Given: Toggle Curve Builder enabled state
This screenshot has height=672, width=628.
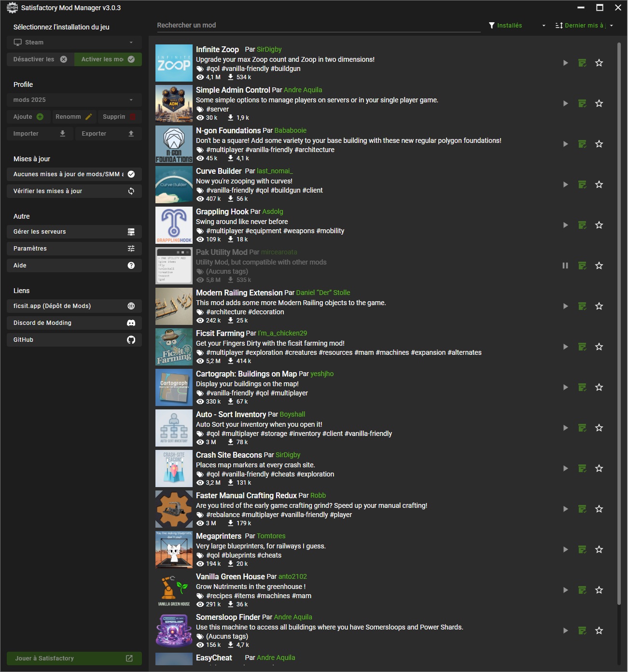Looking at the screenshot, I should (x=565, y=184).
